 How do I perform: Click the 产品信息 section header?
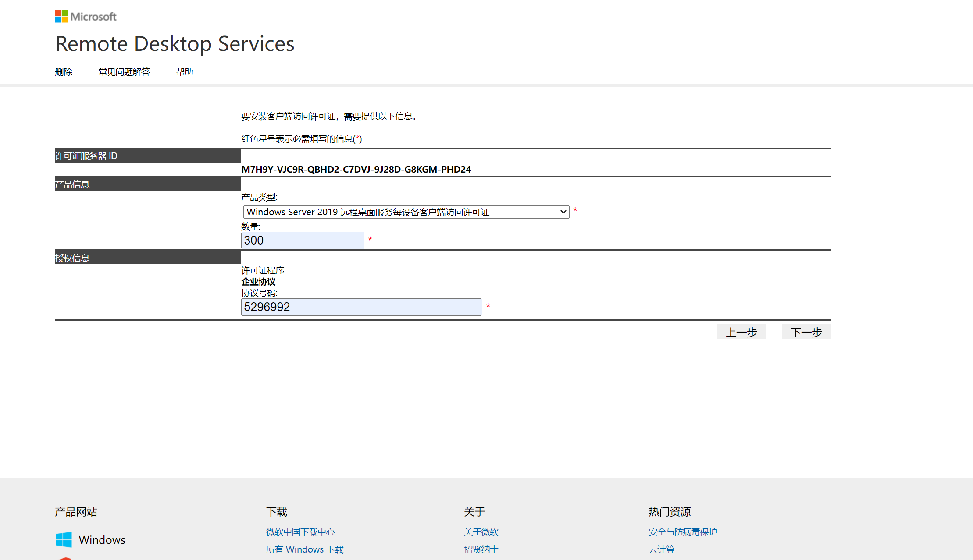pos(148,184)
